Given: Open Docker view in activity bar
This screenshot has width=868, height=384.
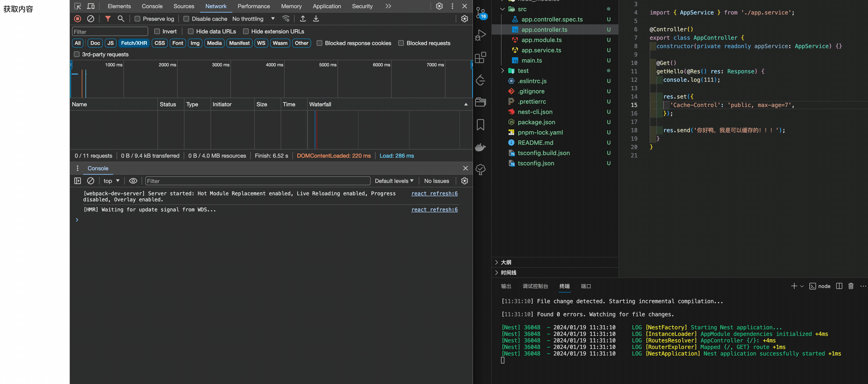Looking at the screenshot, I should (x=481, y=147).
